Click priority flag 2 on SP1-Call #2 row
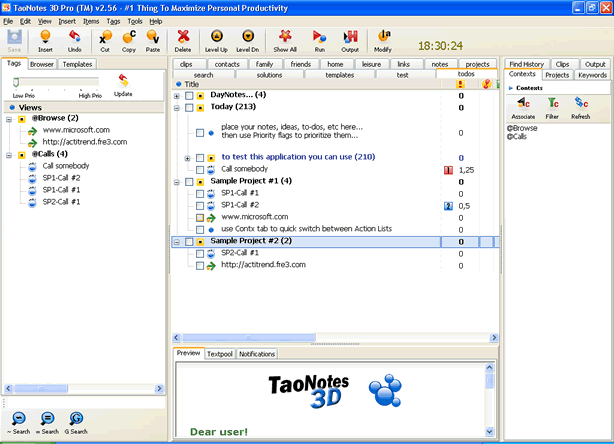Viewport: 614px width, 444px height. (448, 206)
